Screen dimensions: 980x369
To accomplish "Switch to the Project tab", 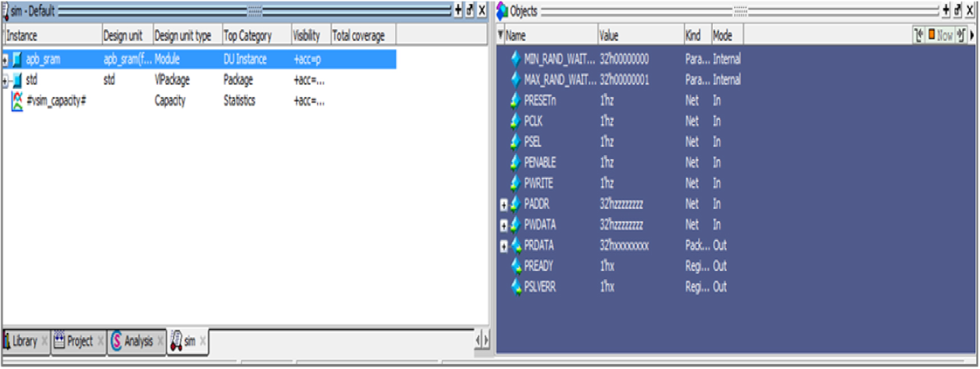I will click(79, 342).
